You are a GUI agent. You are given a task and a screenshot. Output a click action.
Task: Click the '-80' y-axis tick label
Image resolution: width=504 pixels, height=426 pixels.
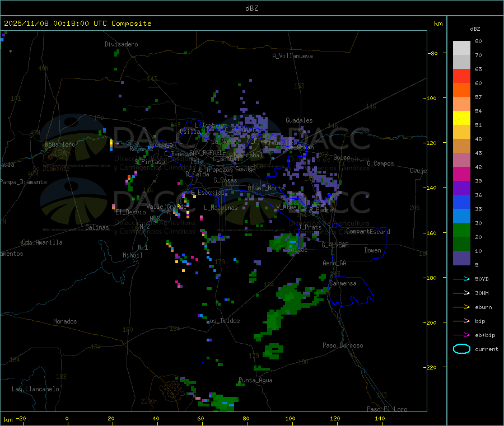433,53
